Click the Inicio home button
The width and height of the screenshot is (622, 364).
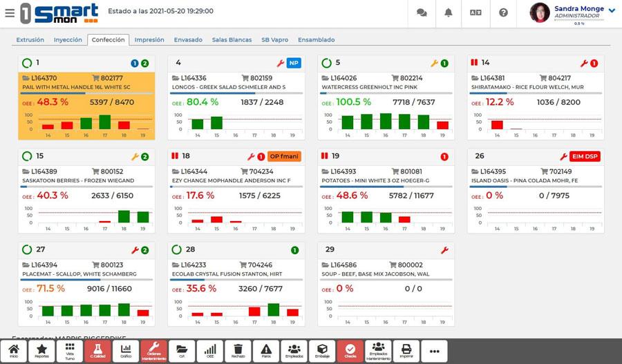(x=14, y=351)
